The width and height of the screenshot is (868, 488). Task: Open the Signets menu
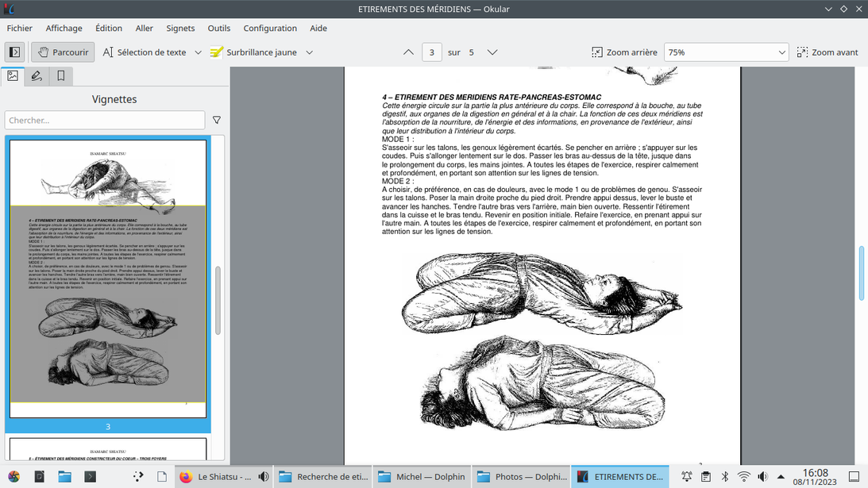pos(180,28)
